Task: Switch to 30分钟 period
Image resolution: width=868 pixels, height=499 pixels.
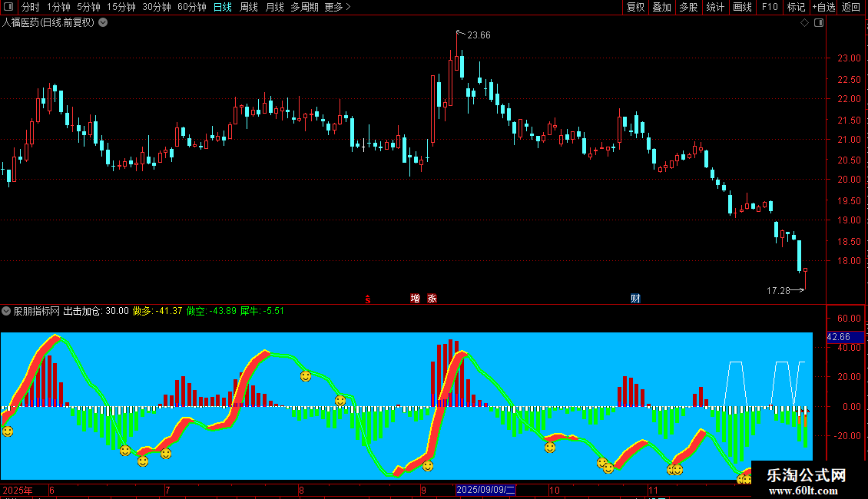Action: pyautogui.click(x=156, y=7)
